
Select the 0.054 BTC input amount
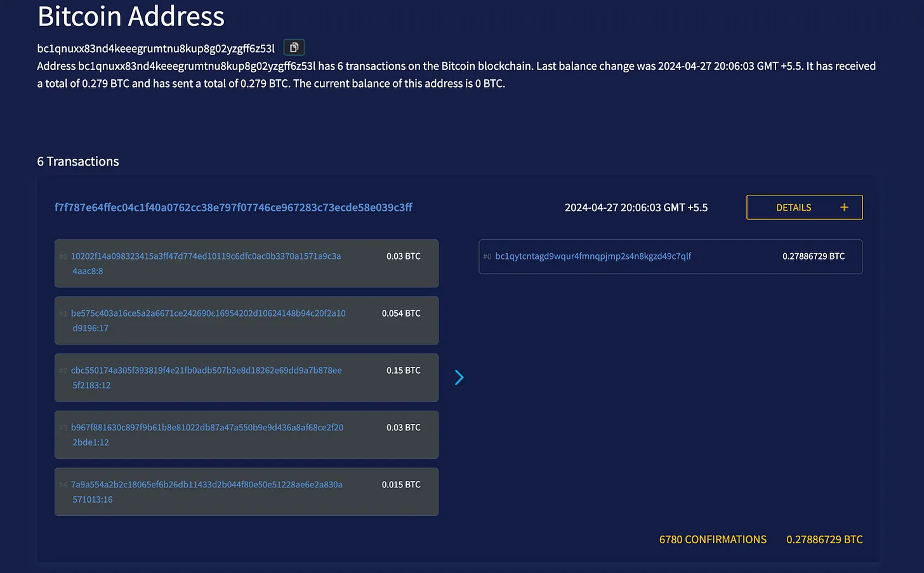click(401, 313)
